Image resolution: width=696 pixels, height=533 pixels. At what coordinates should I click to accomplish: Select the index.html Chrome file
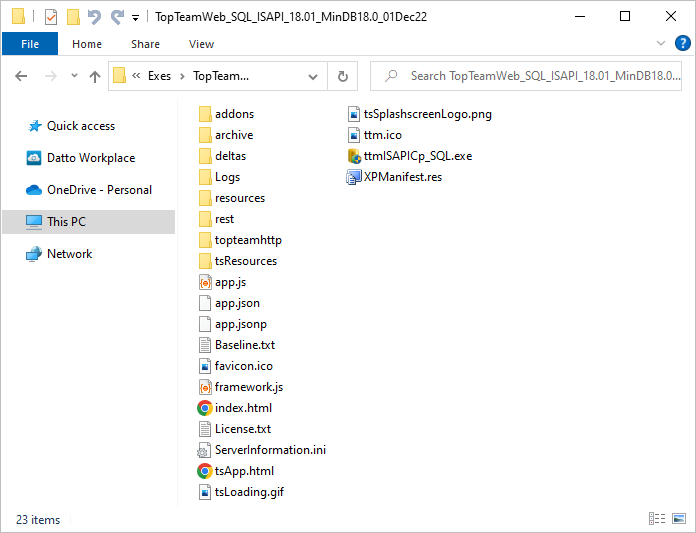tap(235, 408)
